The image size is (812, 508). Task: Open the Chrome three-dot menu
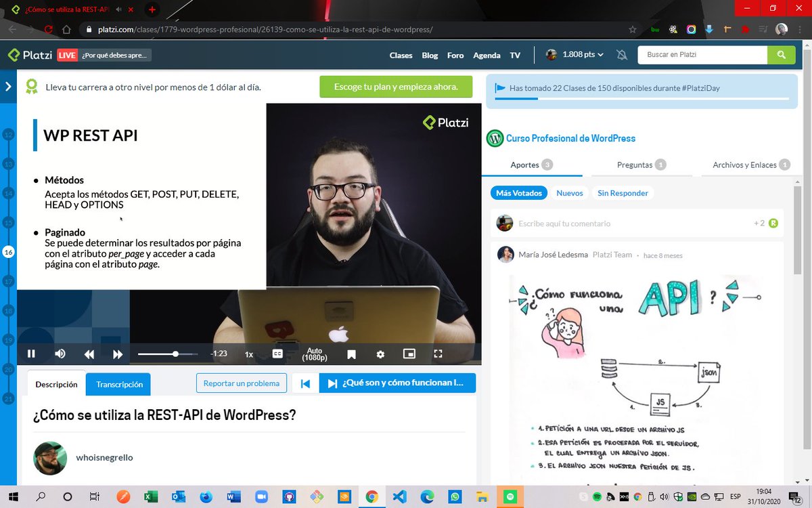[x=800, y=30]
